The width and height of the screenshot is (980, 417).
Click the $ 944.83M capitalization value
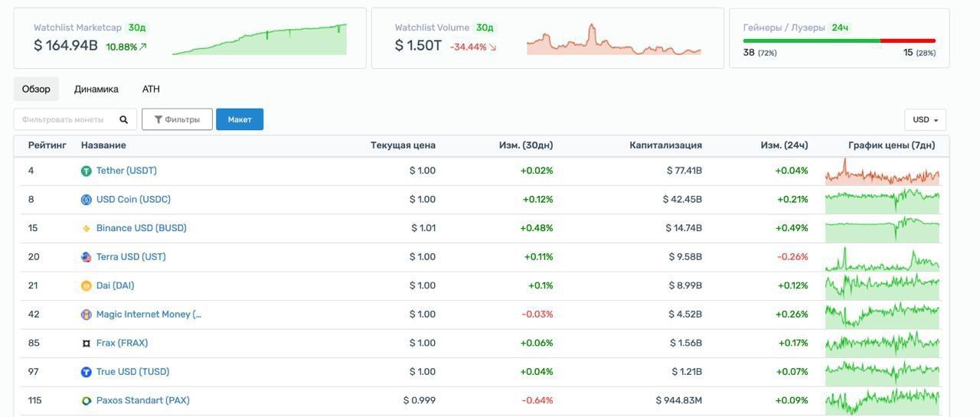pyautogui.click(x=679, y=400)
